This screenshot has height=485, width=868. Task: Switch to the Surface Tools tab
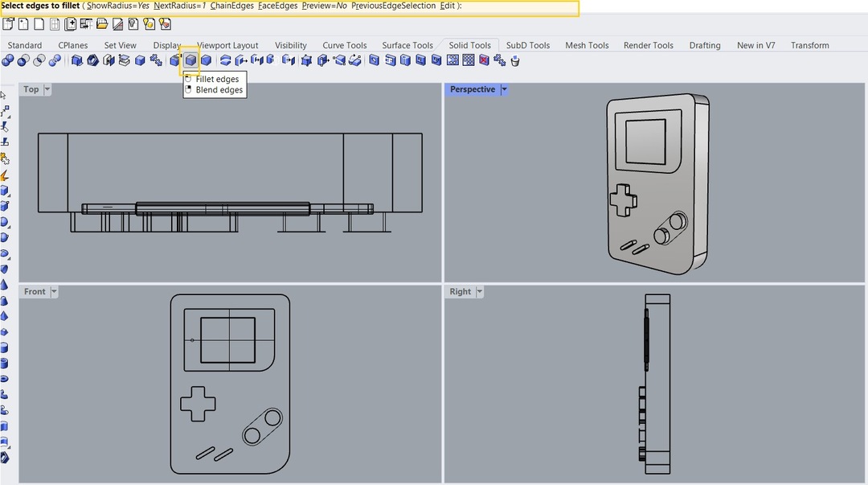[x=407, y=46]
